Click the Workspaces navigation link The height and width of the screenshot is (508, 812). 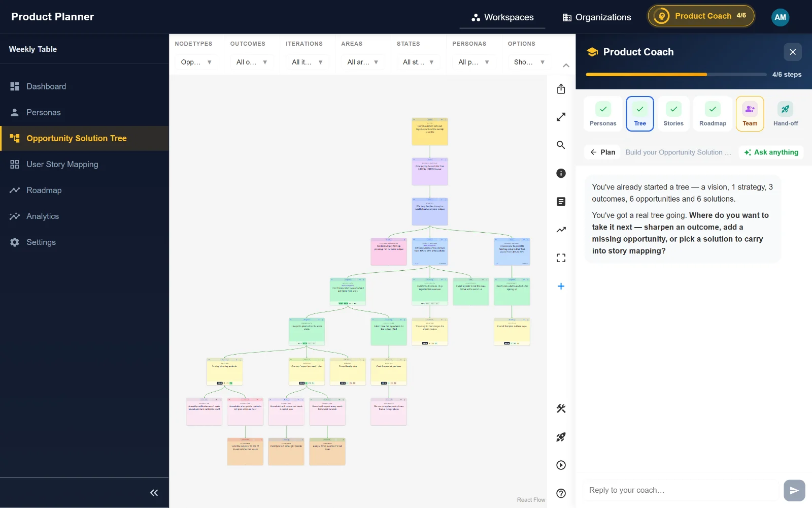click(x=502, y=17)
